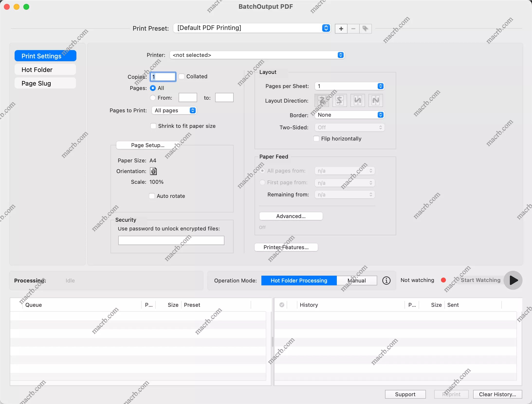Click the to page number field

(224, 98)
